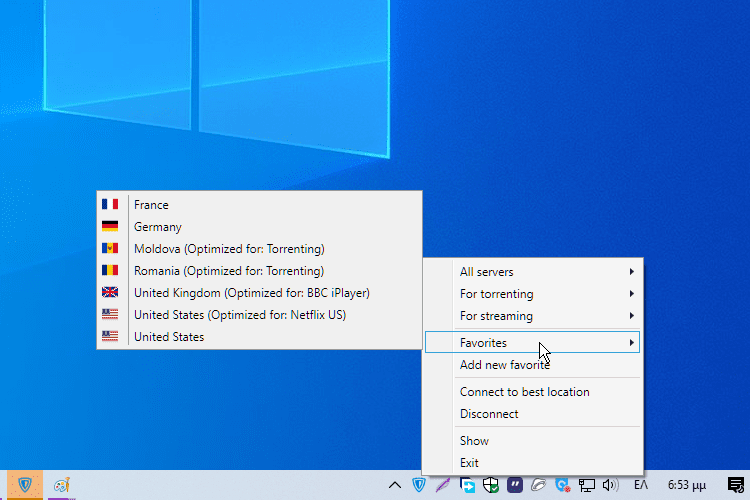Open the Action Center notifications icon
This screenshot has width=750, height=500.
pos(736,485)
